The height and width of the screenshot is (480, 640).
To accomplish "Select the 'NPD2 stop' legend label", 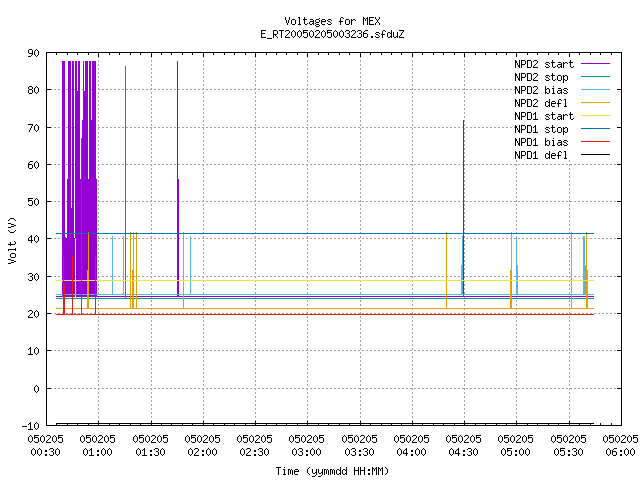I will point(541,77).
